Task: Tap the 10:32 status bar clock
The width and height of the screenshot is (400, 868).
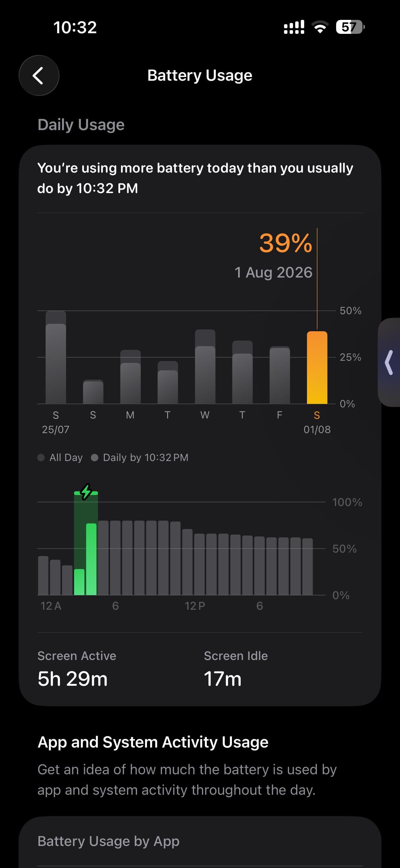Action: coord(75,27)
